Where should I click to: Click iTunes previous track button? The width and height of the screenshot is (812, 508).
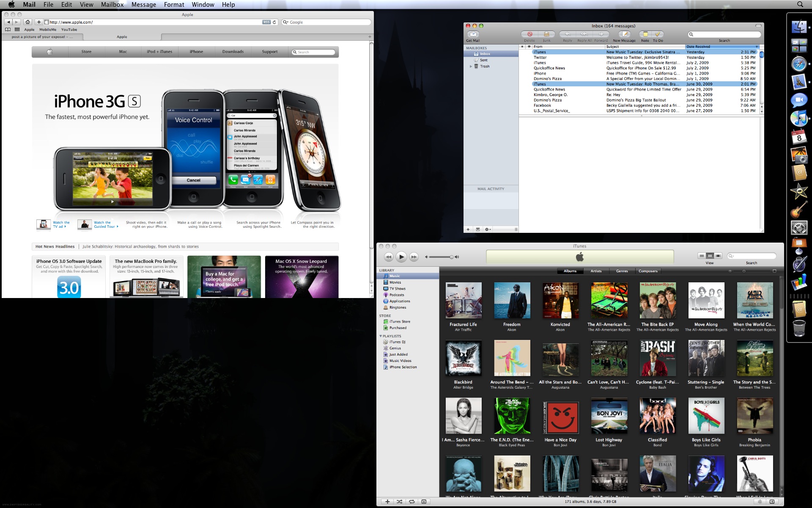(389, 257)
